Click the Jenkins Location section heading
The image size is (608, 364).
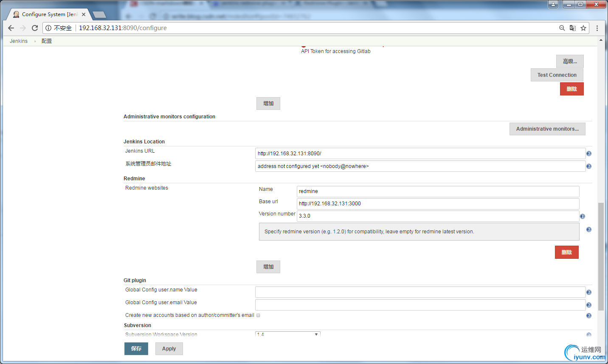click(x=144, y=142)
